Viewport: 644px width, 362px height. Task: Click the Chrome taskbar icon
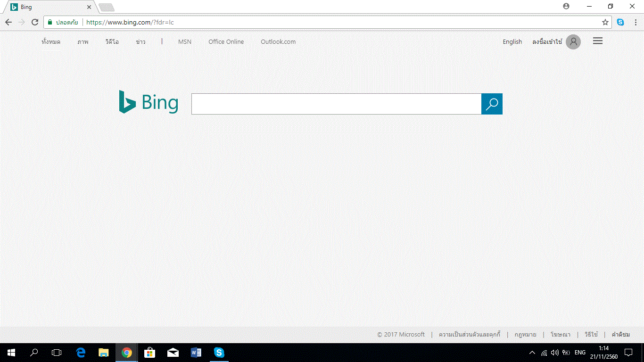click(x=126, y=352)
